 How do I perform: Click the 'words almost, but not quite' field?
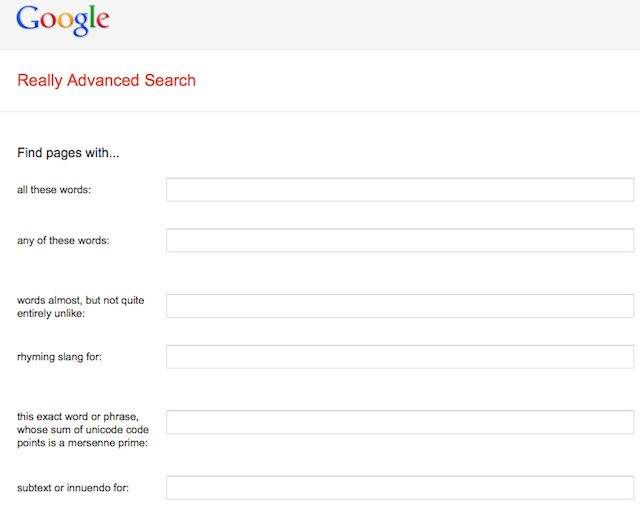click(x=399, y=306)
